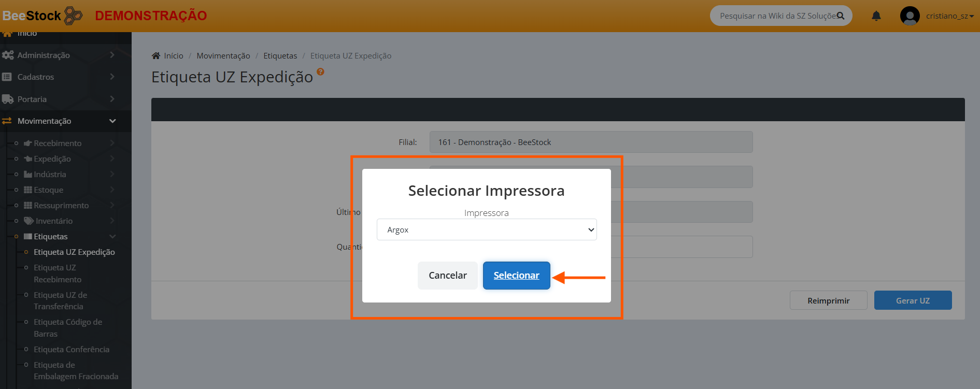Click the wiki search magnifier icon

point(841,16)
